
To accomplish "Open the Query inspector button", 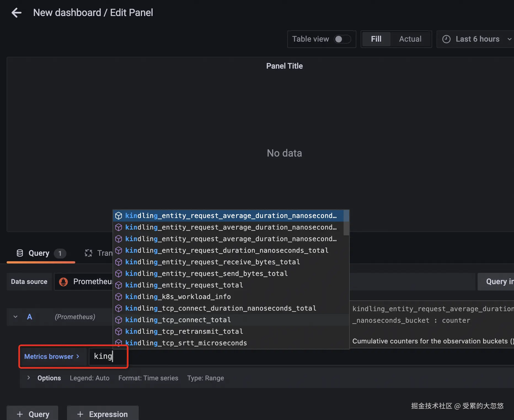I will (496, 282).
